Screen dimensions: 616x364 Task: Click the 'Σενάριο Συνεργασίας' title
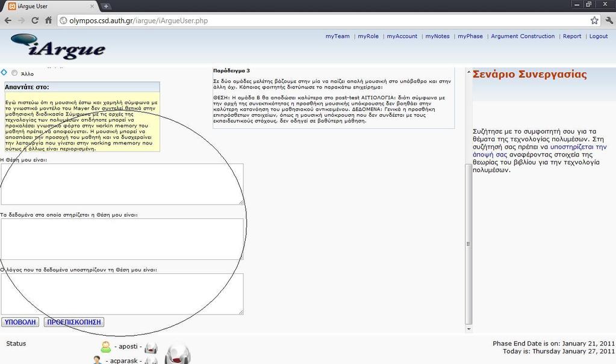click(x=529, y=74)
